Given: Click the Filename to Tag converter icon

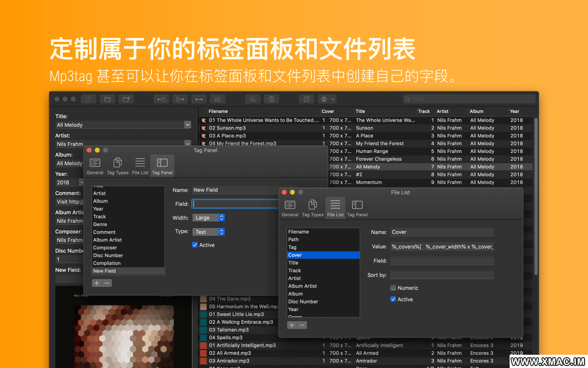Looking at the screenshot, I should [180, 99].
